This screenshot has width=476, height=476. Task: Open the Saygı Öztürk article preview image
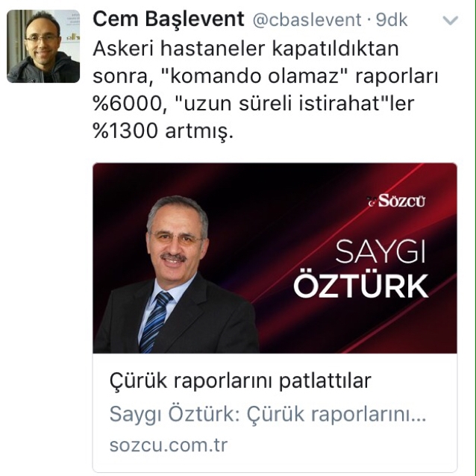tap(275, 258)
